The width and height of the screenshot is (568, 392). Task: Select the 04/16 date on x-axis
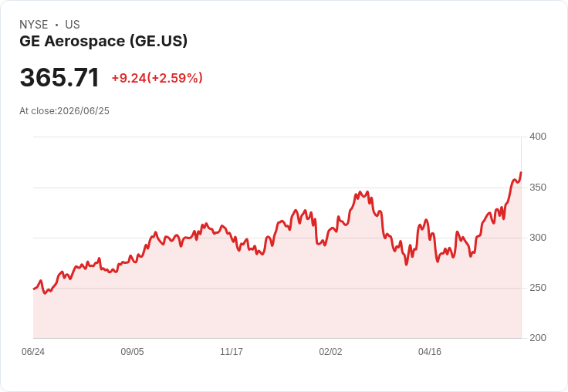(430, 352)
